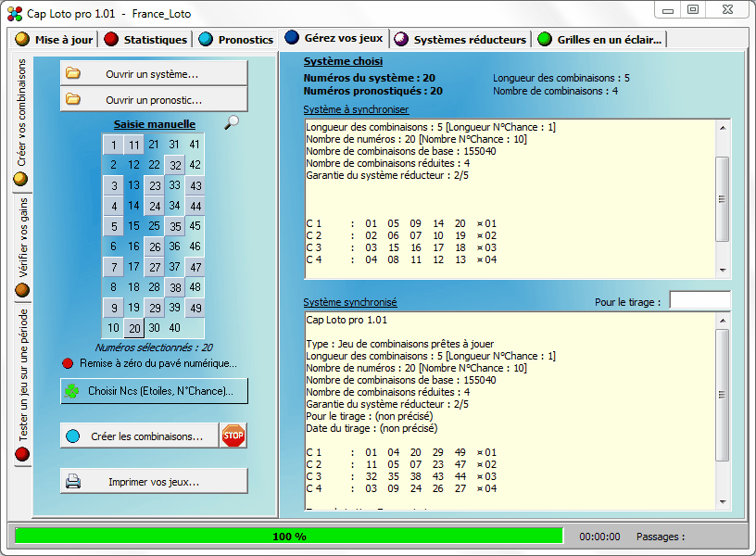Viewport: 756px width, 556px height.
Task: Click scroll up arrow in Système synchronisé box
Action: tap(723, 321)
